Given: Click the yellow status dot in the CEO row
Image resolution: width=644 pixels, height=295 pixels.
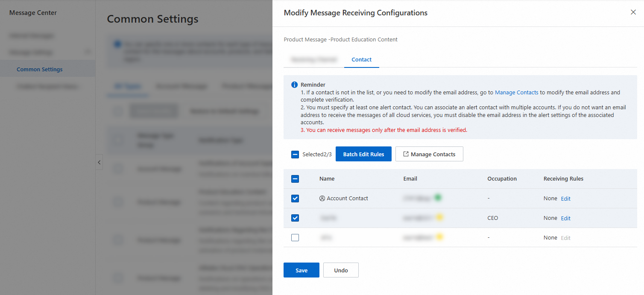Looking at the screenshot, I should (x=439, y=217).
